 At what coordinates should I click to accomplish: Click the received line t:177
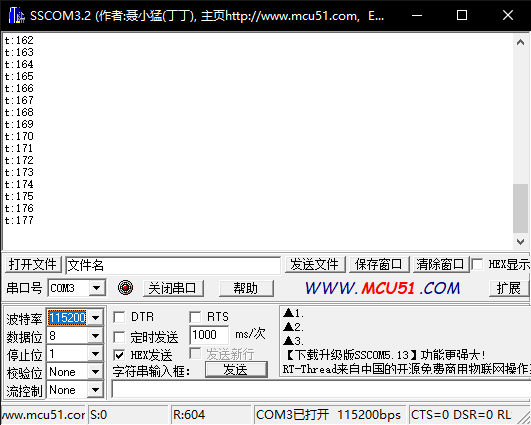click(19, 220)
